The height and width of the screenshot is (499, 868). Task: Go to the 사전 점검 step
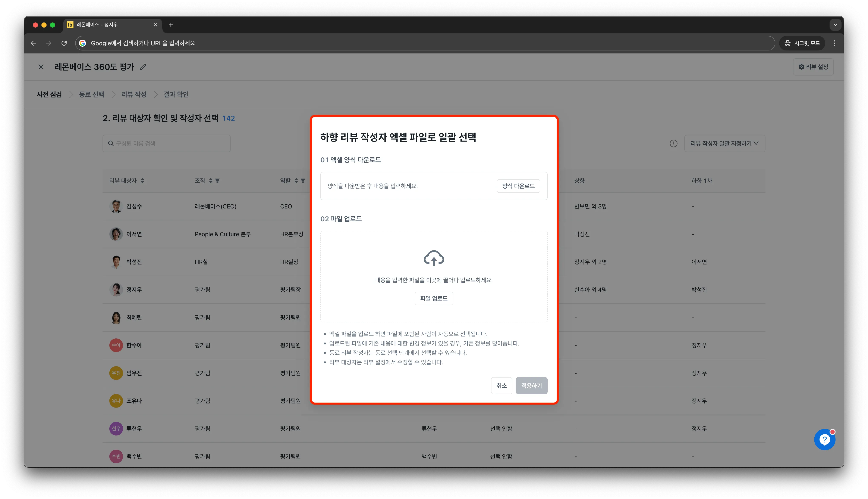coord(49,94)
